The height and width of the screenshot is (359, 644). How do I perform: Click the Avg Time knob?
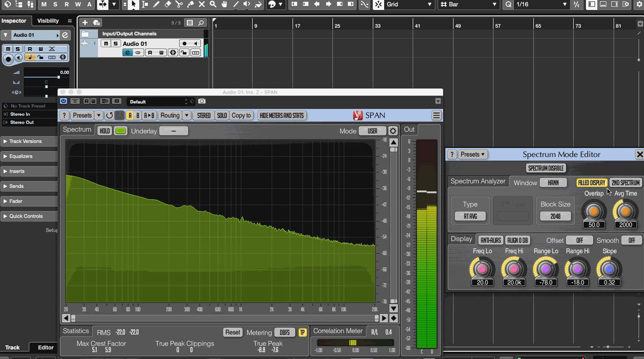pyautogui.click(x=625, y=211)
